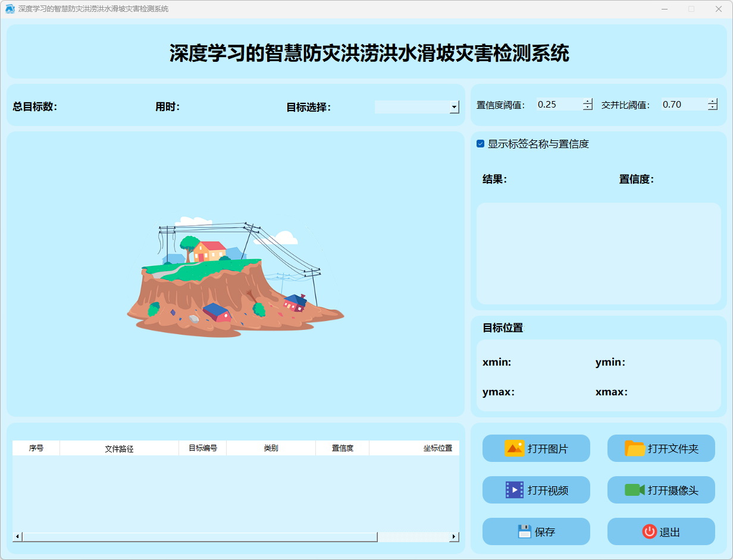
Task: Click the table's right scroll arrow
Action: (x=454, y=537)
